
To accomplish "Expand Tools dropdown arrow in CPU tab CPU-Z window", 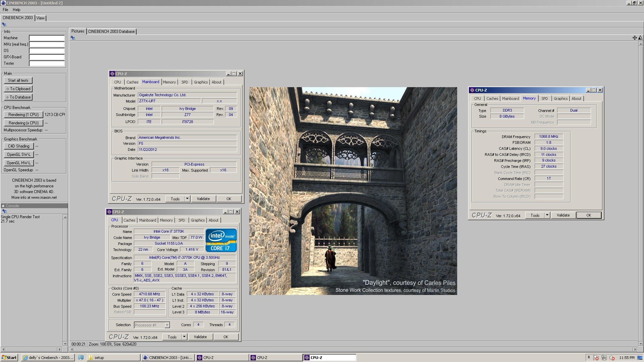I will point(184,337).
